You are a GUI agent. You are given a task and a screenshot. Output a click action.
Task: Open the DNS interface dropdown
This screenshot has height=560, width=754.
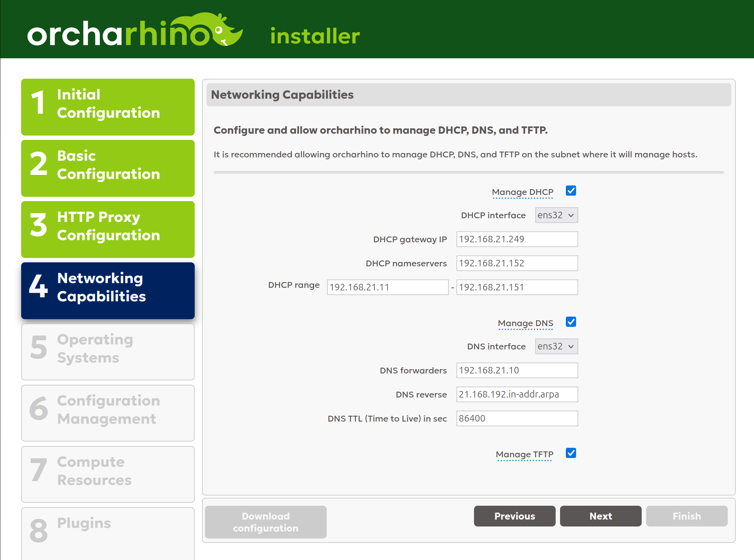[556, 346]
